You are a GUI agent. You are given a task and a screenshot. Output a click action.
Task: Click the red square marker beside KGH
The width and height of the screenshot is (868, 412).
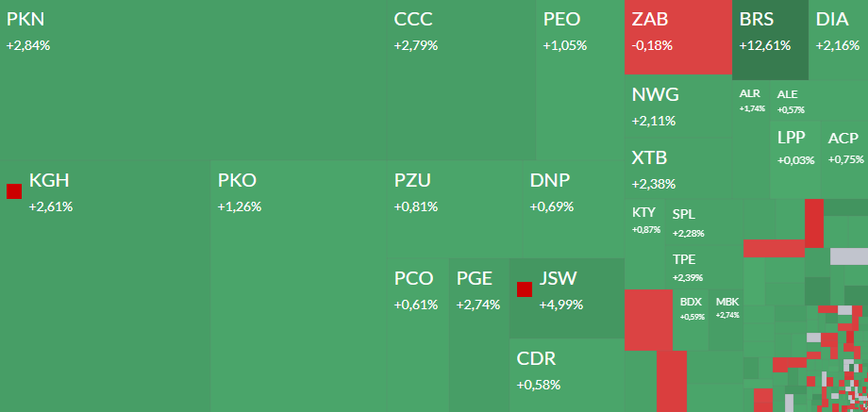click(14, 191)
